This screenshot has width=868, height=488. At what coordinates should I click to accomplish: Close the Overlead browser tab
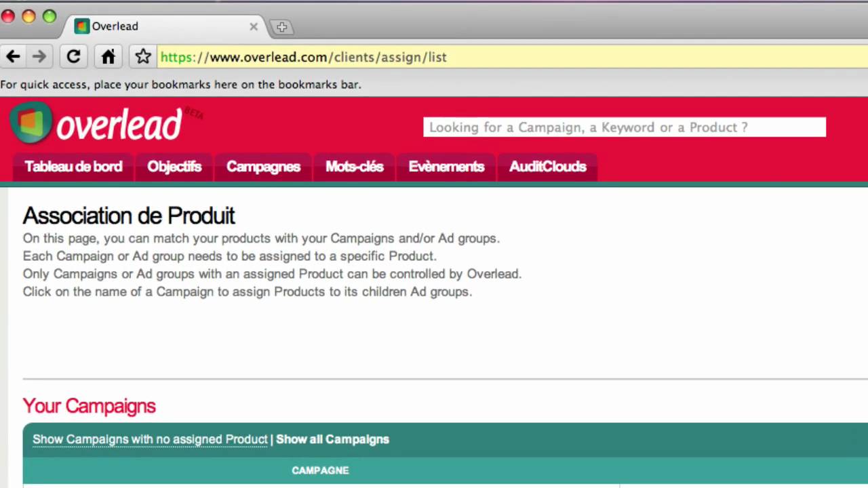tap(254, 26)
